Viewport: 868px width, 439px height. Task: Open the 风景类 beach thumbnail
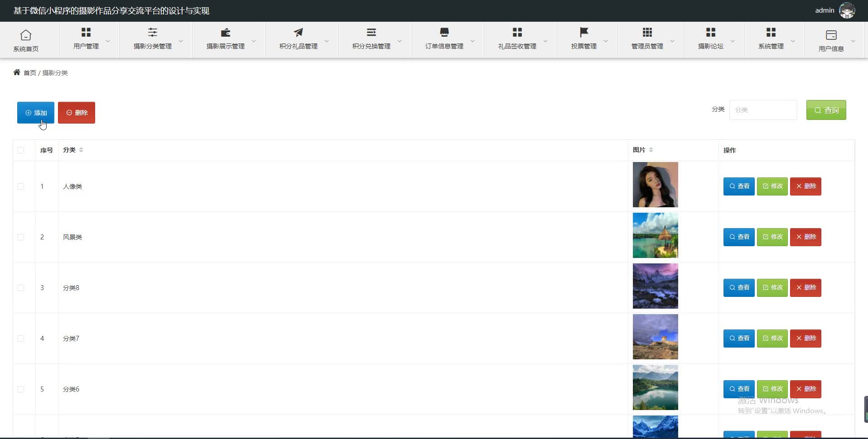click(656, 235)
